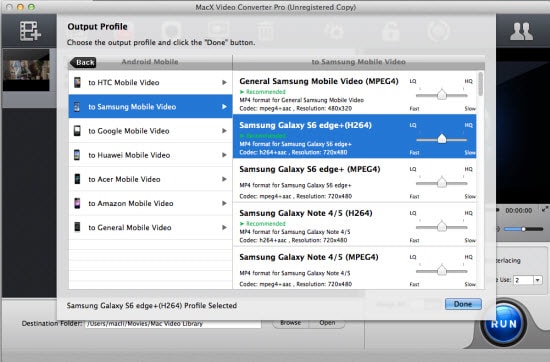Click the fullscreen expand icon in the preview
Viewport: 550px width, 362px height.
[x=544, y=209]
